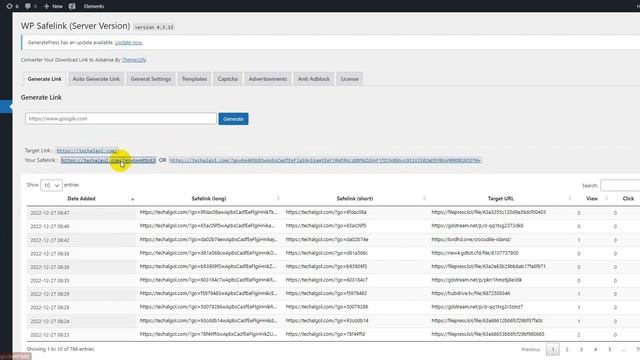This screenshot has width=640, height=360.
Task: Focus the table Search field
Action: [620, 185]
